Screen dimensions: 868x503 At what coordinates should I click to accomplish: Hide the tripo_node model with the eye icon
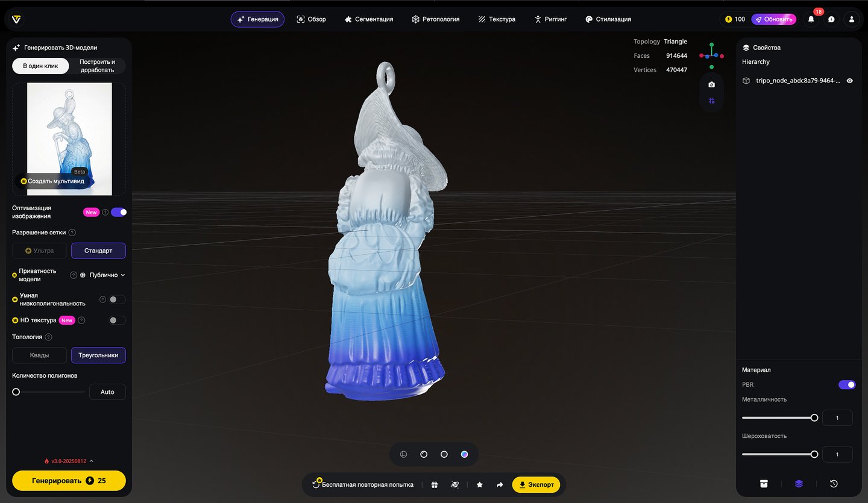pos(850,81)
